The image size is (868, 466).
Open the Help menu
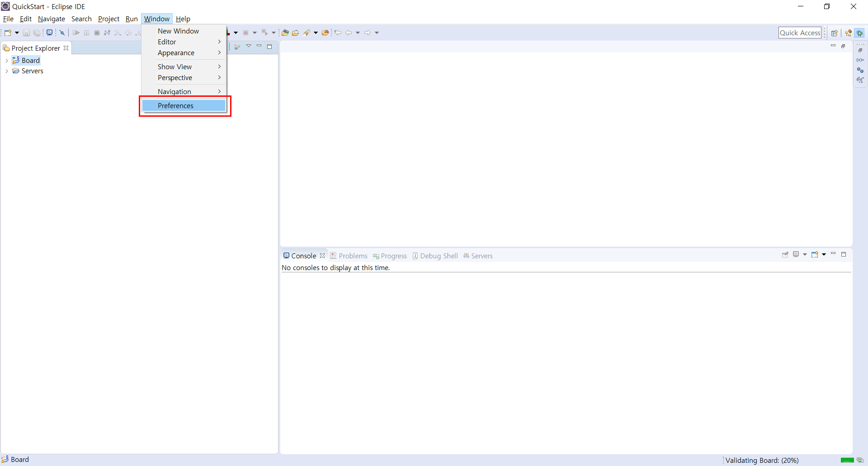183,19
